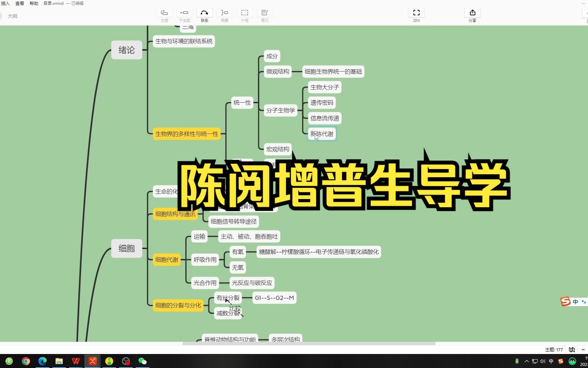Select the 运输 node
The width and height of the screenshot is (588, 368).
pyautogui.click(x=199, y=236)
